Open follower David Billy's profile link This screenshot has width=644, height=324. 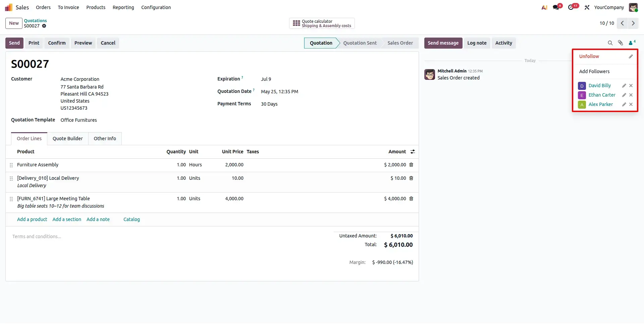click(599, 86)
